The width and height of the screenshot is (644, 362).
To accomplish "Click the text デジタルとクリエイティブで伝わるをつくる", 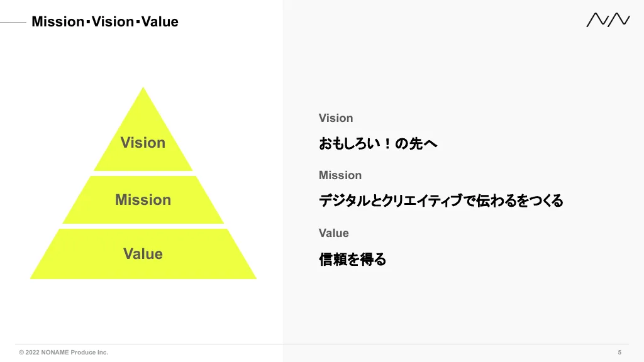I will [x=441, y=200].
